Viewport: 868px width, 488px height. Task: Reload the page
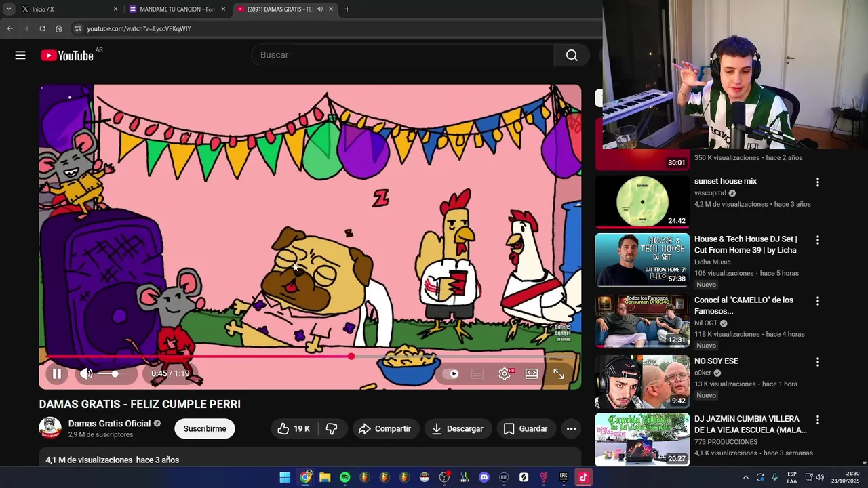pos(42,28)
